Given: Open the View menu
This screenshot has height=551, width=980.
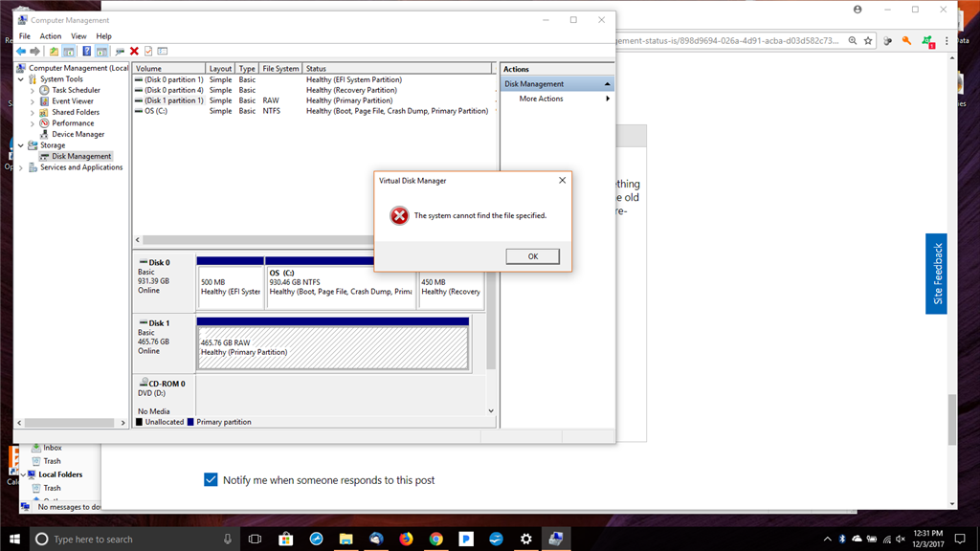Looking at the screenshot, I should (78, 35).
